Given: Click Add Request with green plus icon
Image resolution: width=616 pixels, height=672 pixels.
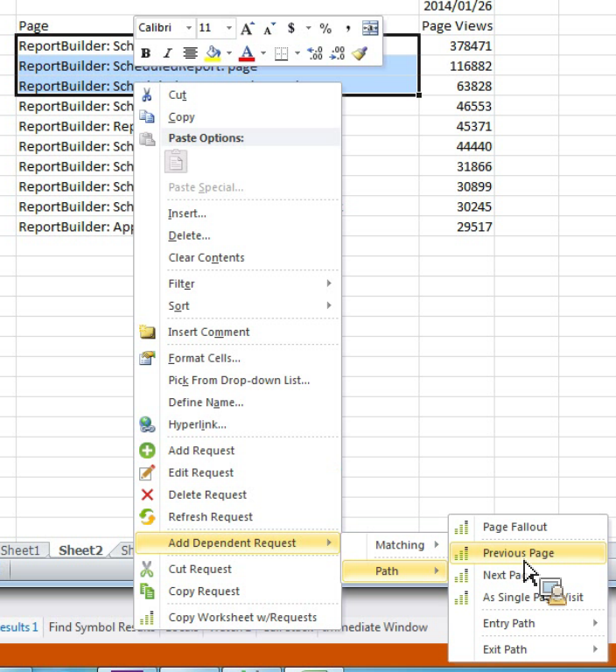Looking at the screenshot, I should click(238, 451).
